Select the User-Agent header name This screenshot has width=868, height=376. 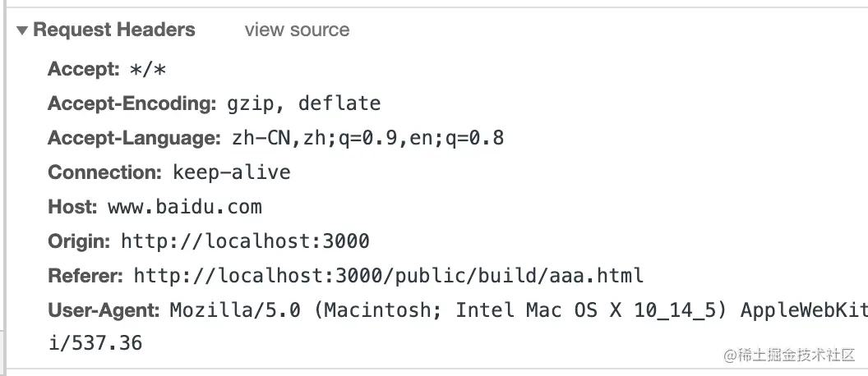click(104, 311)
